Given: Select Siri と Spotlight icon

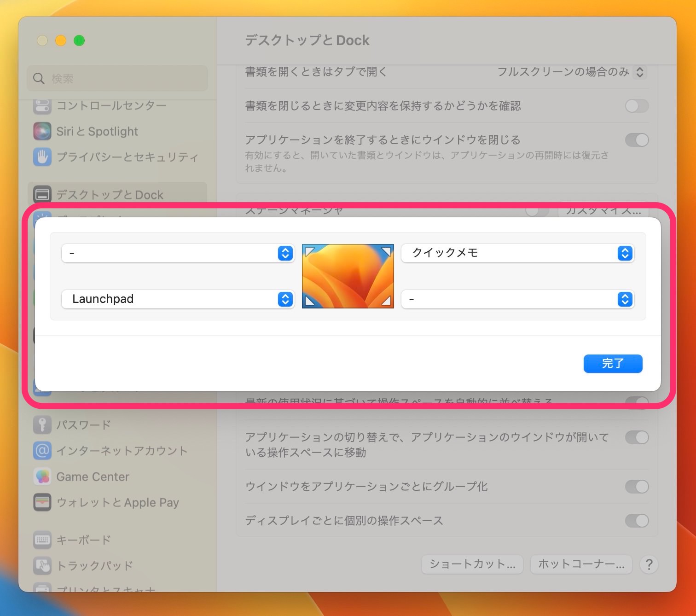Looking at the screenshot, I should (x=42, y=132).
